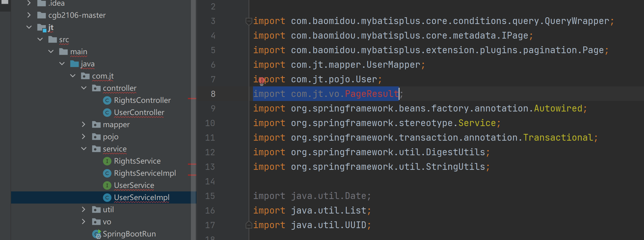644x240 pixels.
Task: Collapse the src folder
Action: (40, 39)
